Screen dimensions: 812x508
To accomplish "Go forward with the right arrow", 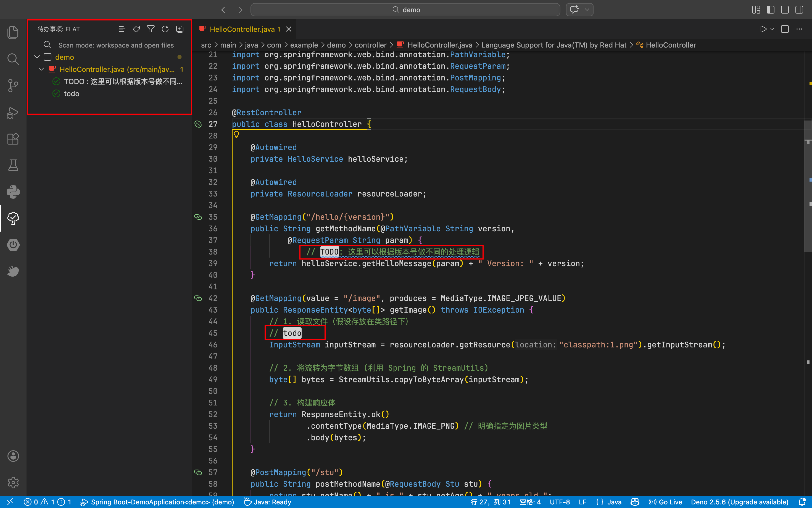I will (x=239, y=10).
